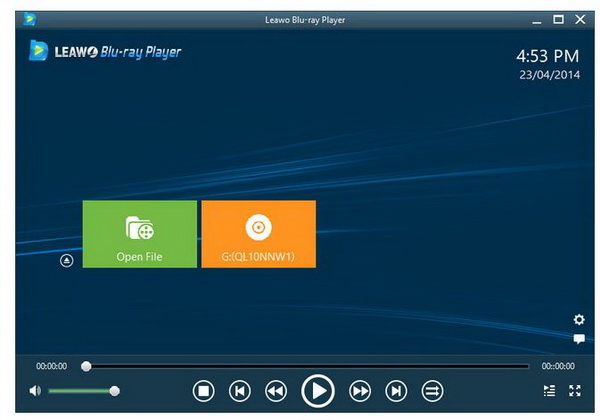
Task: Show the playlist panel icon
Action: point(549,391)
